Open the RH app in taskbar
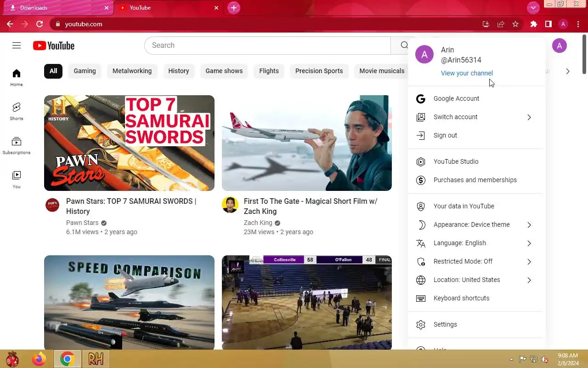The height and width of the screenshot is (368, 588). click(96, 359)
